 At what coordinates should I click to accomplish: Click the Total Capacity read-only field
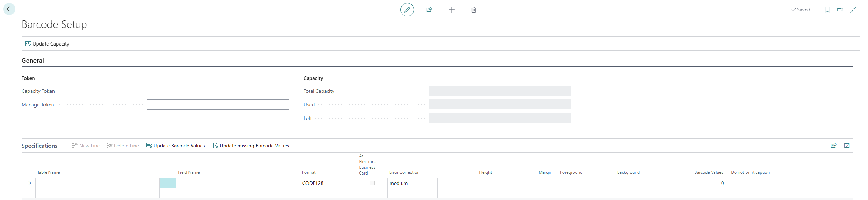point(500,91)
